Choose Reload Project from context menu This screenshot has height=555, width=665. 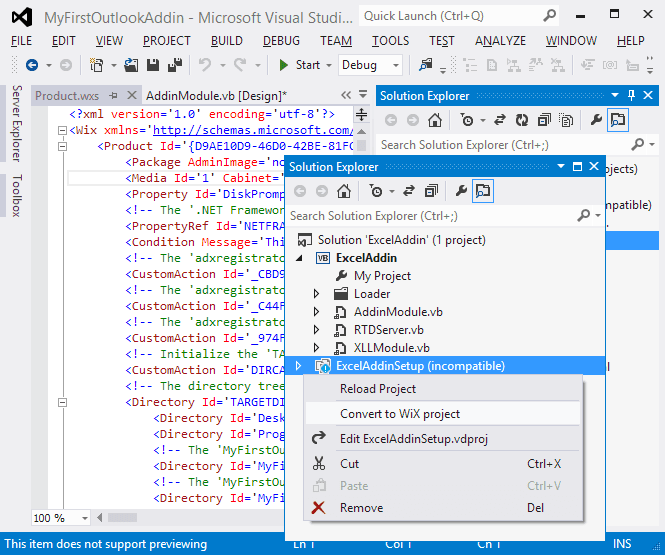pyautogui.click(x=443, y=389)
